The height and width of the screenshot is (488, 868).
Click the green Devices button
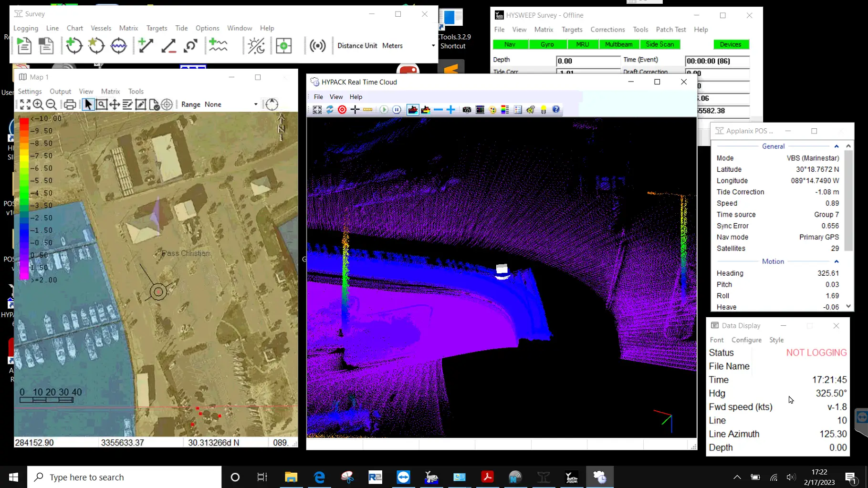(x=731, y=44)
